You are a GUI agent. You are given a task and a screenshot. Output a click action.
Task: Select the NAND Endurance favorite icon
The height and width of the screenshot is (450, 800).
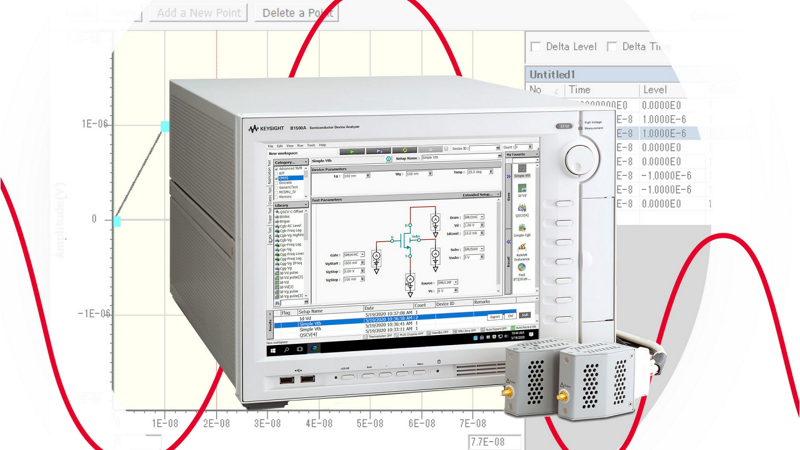click(x=522, y=249)
